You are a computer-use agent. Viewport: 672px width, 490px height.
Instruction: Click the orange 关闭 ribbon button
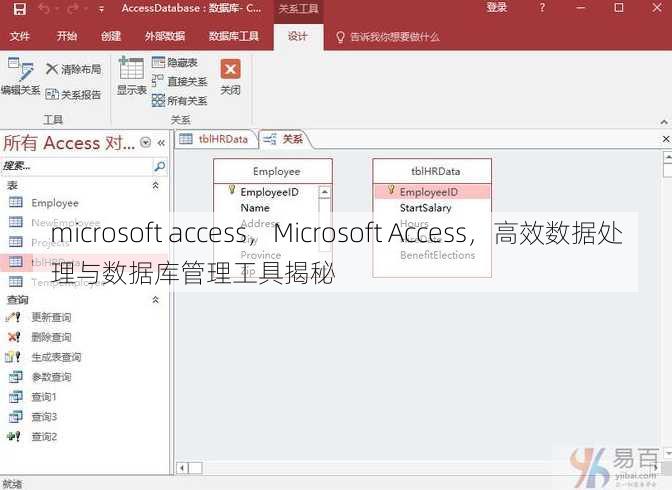pos(231,77)
